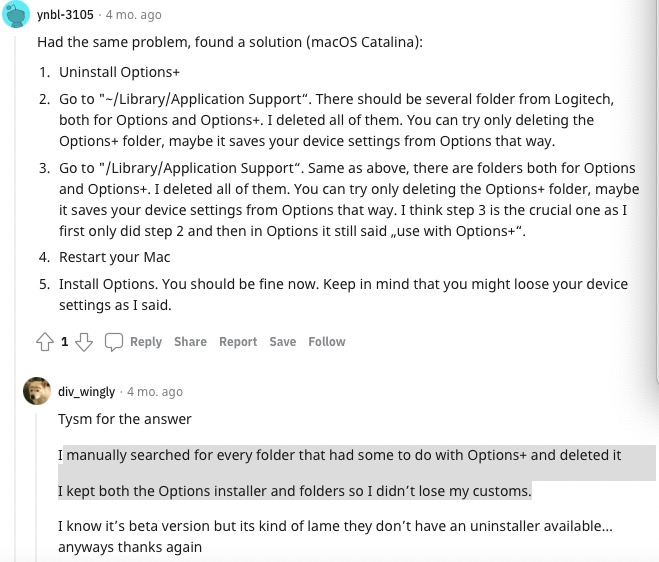Image resolution: width=659 pixels, height=562 pixels.
Task: Save the ynbl-3105 comment
Action: pos(282,342)
